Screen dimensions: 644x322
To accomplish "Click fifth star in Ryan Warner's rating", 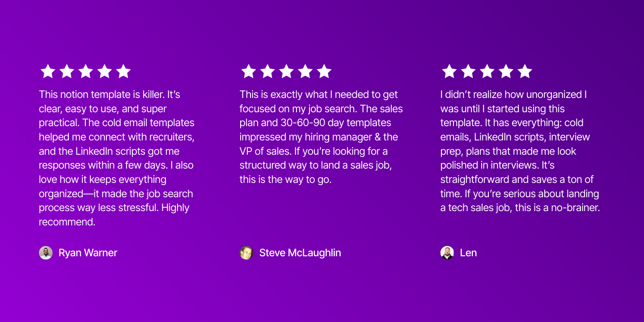I will (x=123, y=71).
